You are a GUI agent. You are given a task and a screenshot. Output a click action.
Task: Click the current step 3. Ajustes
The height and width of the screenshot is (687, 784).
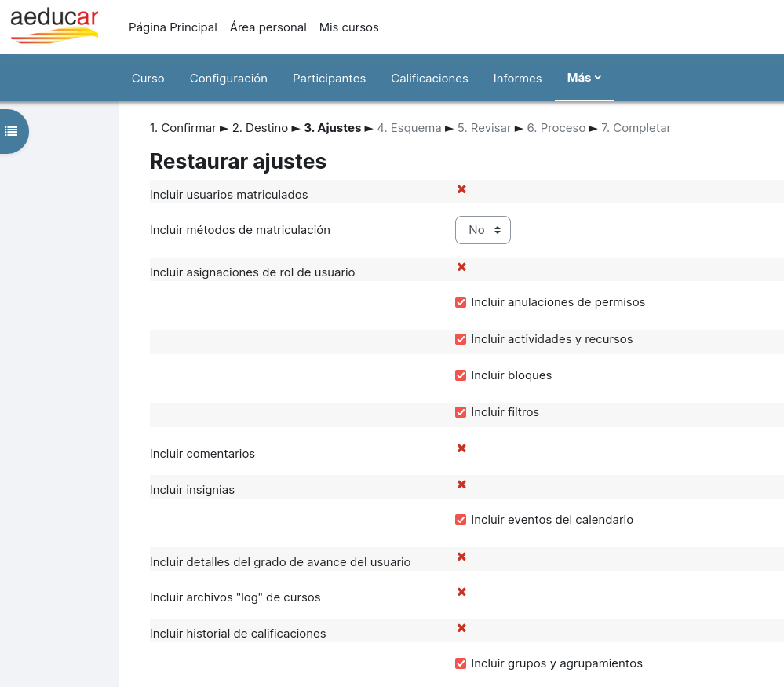click(x=333, y=128)
